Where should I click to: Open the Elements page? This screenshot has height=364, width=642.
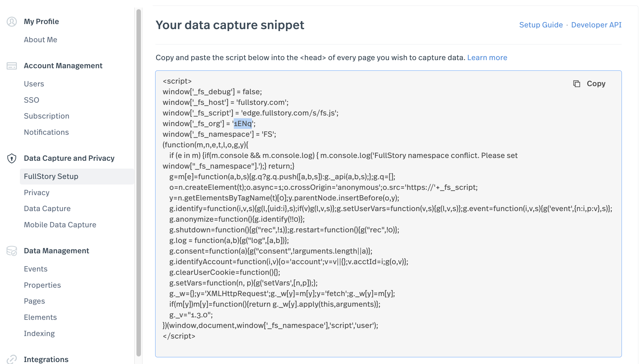point(41,317)
